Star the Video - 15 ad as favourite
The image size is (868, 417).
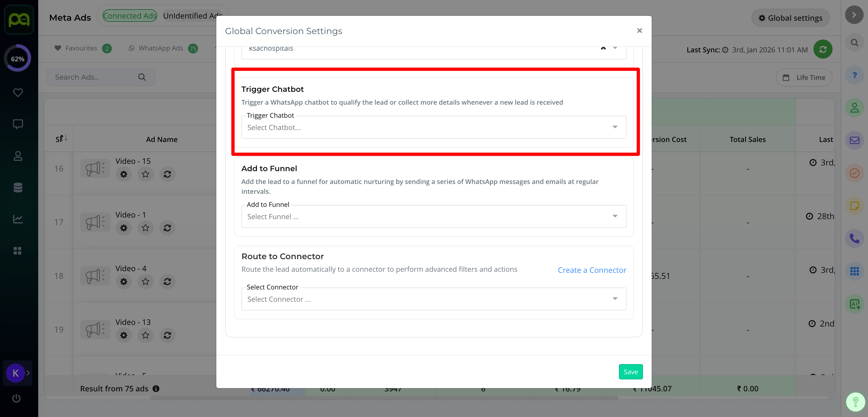point(145,174)
